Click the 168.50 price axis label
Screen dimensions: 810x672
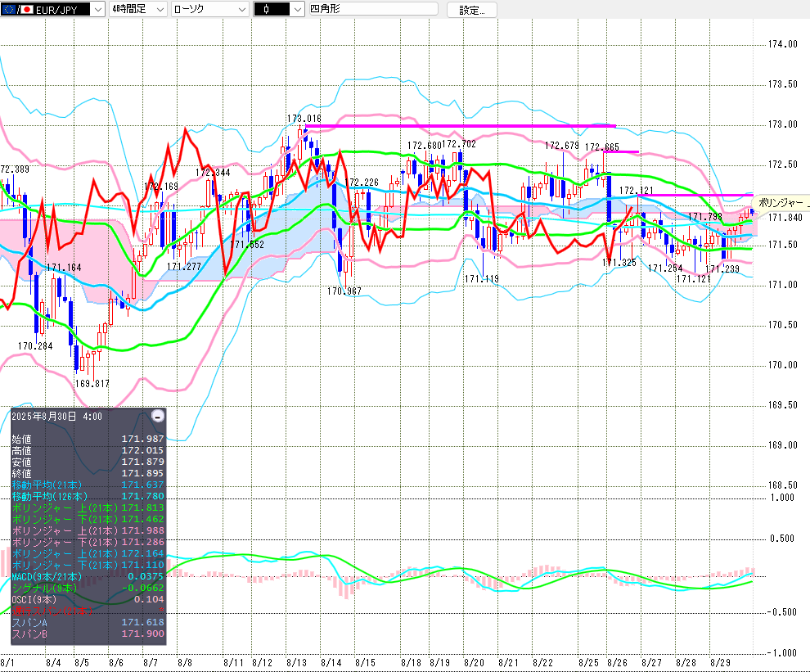pyautogui.click(x=783, y=485)
